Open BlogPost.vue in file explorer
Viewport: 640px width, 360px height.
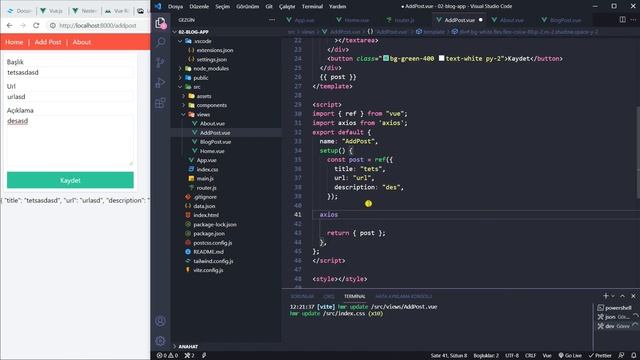(216, 142)
